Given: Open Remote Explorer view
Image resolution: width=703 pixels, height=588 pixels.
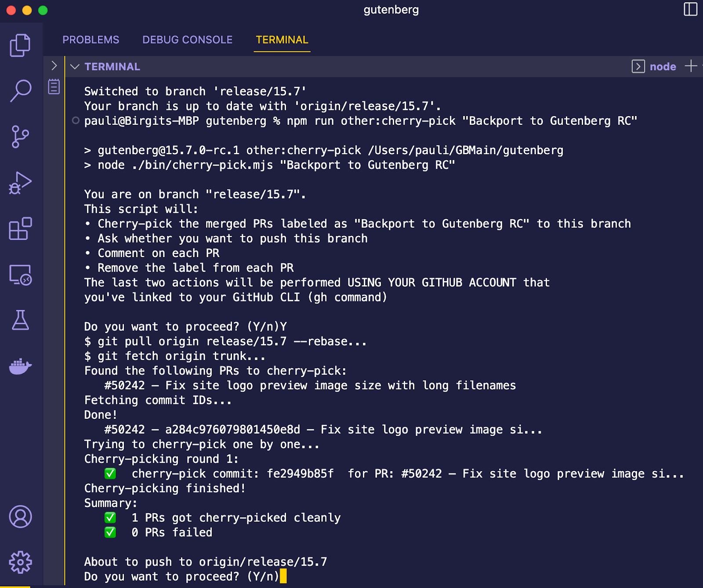Looking at the screenshot, I should pyautogui.click(x=20, y=275).
